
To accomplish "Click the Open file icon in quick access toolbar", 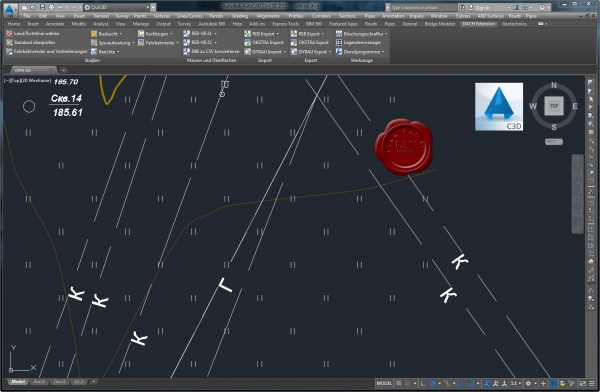I will tap(33, 7).
